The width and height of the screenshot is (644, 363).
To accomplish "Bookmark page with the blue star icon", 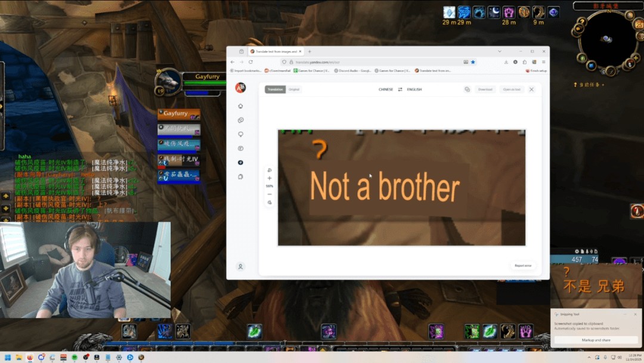I will coord(473,62).
